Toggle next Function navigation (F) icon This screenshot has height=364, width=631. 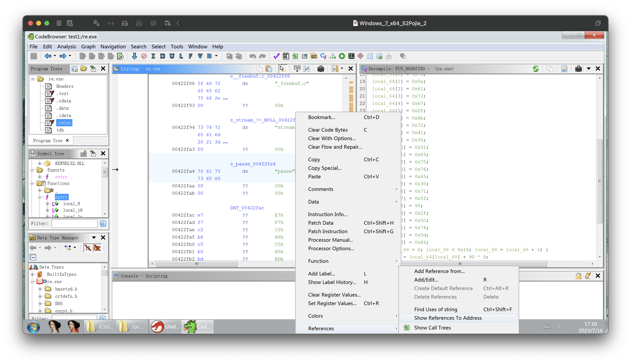pos(191,56)
